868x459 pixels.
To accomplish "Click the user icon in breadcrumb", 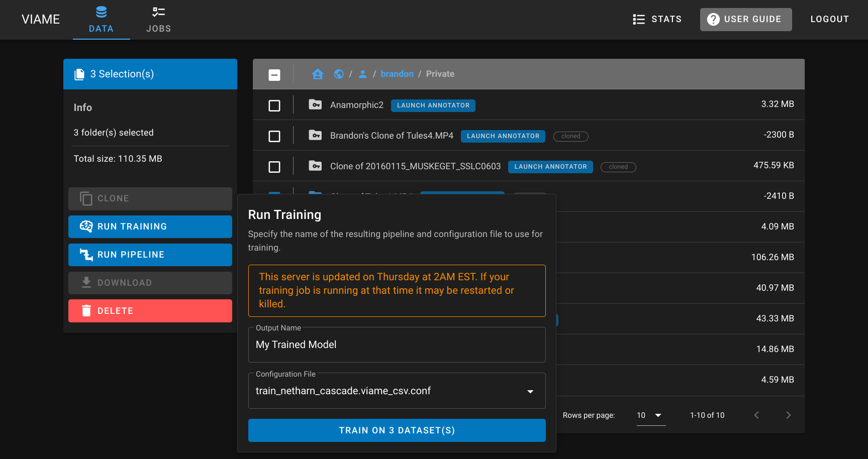I will pos(362,74).
